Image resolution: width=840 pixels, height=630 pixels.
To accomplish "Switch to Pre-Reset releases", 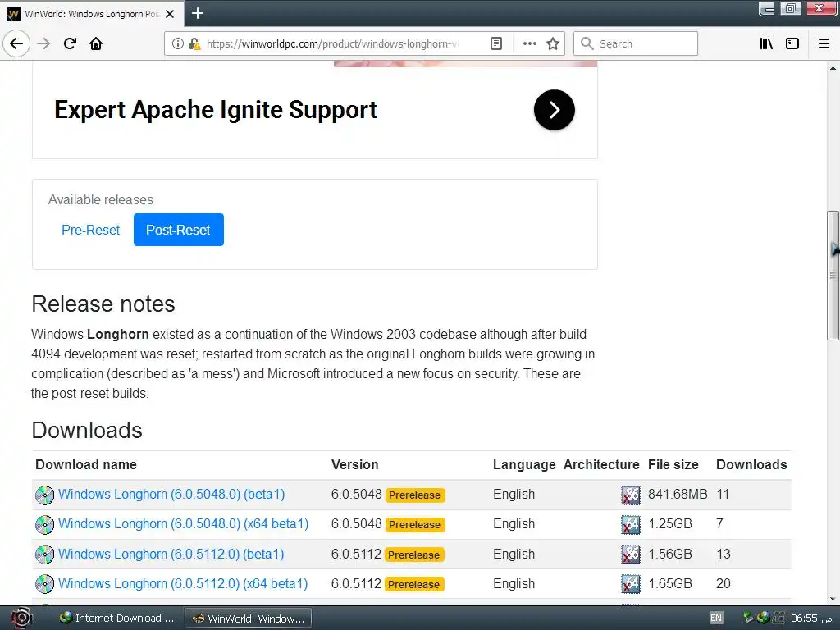I will click(x=90, y=230).
